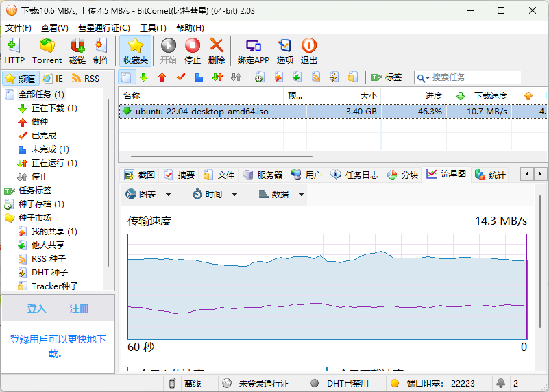The image size is (549, 392).
Task: Click the DHT torrent lightning filter icon
Action: coord(334,77)
